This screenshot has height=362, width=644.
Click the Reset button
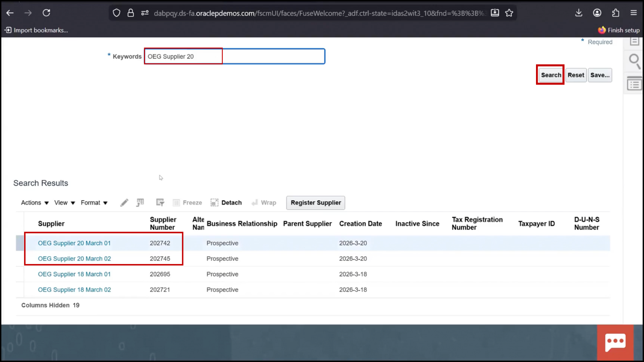[x=576, y=75]
